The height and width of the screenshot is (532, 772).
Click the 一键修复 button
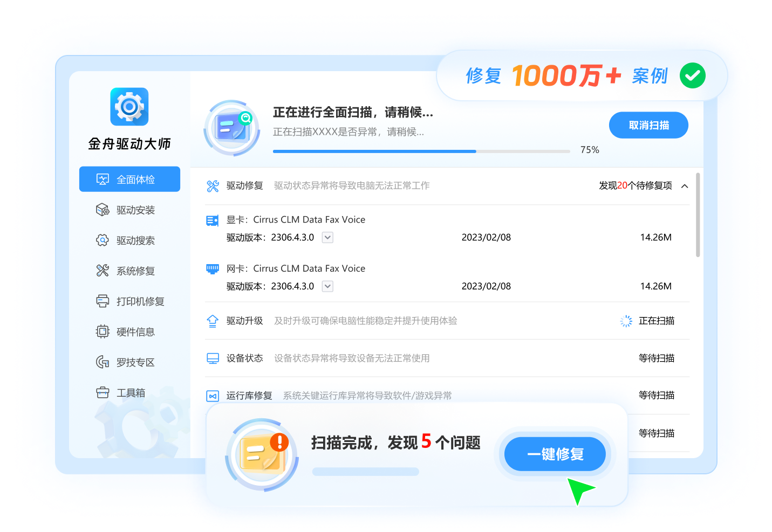click(x=555, y=454)
